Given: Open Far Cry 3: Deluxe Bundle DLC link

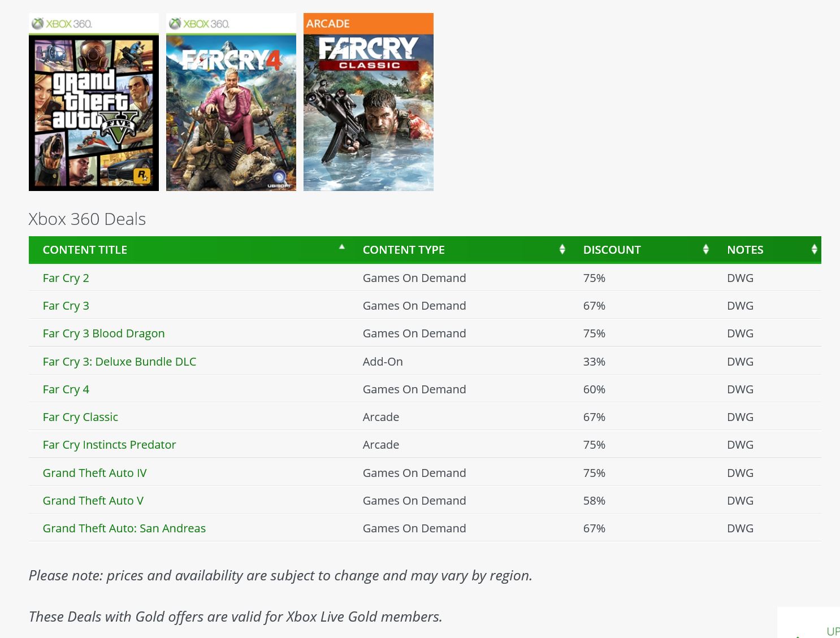Looking at the screenshot, I should coord(120,362).
